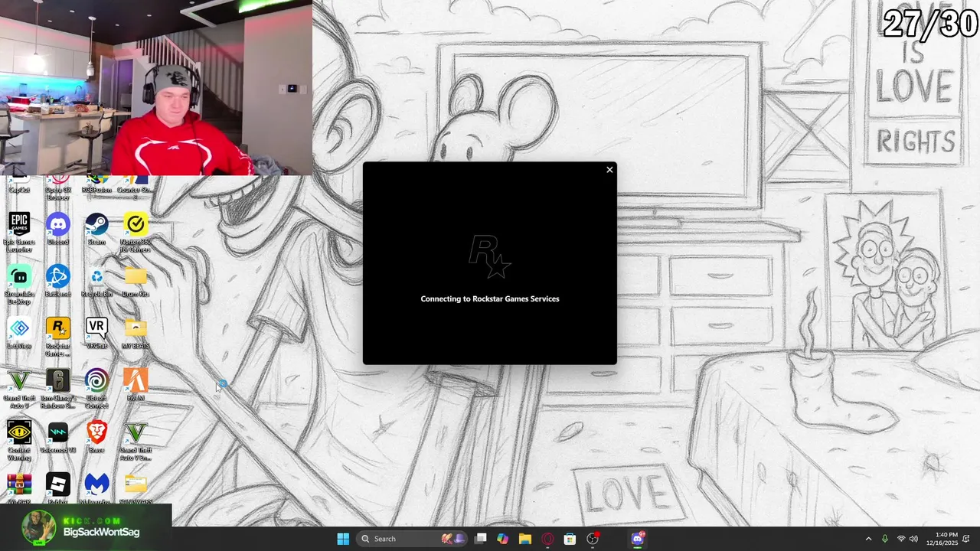Open notification center bell icon
This screenshot has width=980, height=551.
[x=967, y=539]
